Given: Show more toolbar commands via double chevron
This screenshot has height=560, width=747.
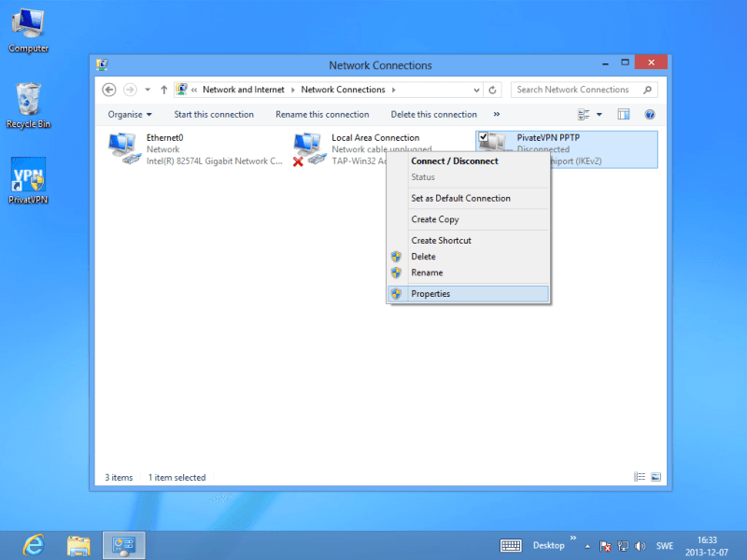Looking at the screenshot, I should click(496, 114).
